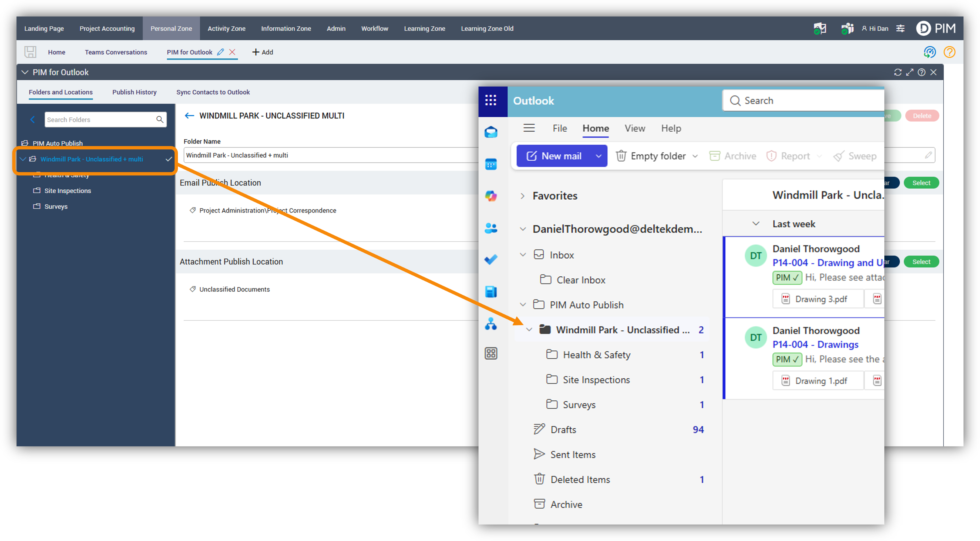The height and width of the screenshot is (541, 980).
Task: Collapse Last week group in message list
Action: pos(756,224)
